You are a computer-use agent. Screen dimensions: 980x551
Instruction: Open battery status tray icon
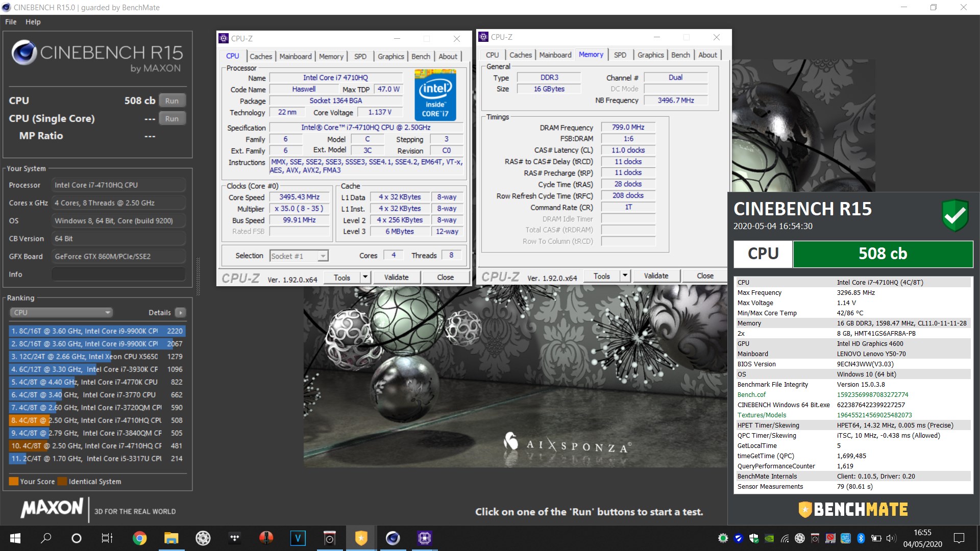click(x=876, y=538)
